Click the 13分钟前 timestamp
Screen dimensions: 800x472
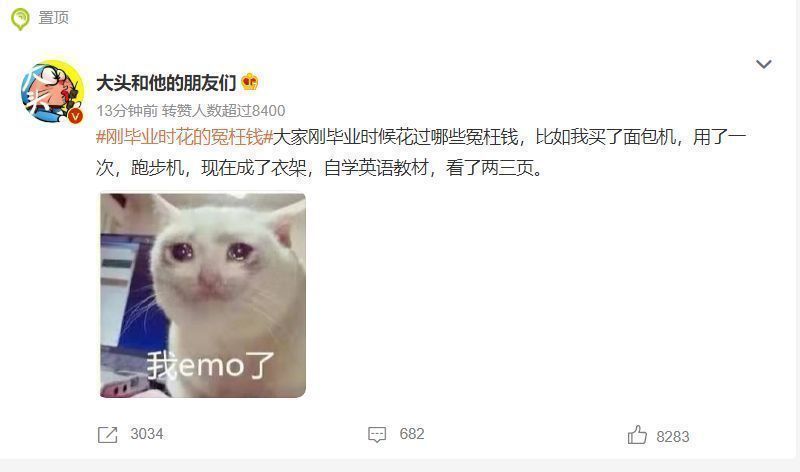[127, 110]
